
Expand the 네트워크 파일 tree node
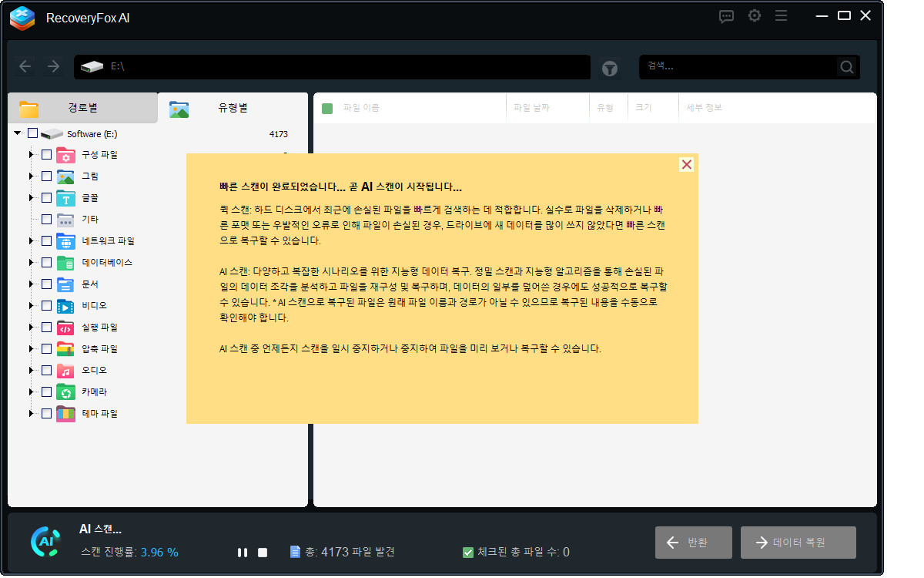click(31, 240)
